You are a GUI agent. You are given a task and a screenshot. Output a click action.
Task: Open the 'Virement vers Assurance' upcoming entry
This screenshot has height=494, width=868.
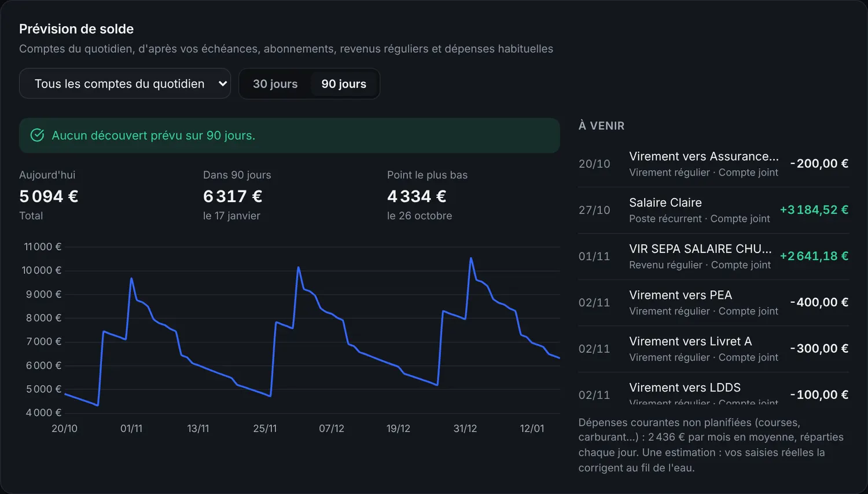coord(713,164)
